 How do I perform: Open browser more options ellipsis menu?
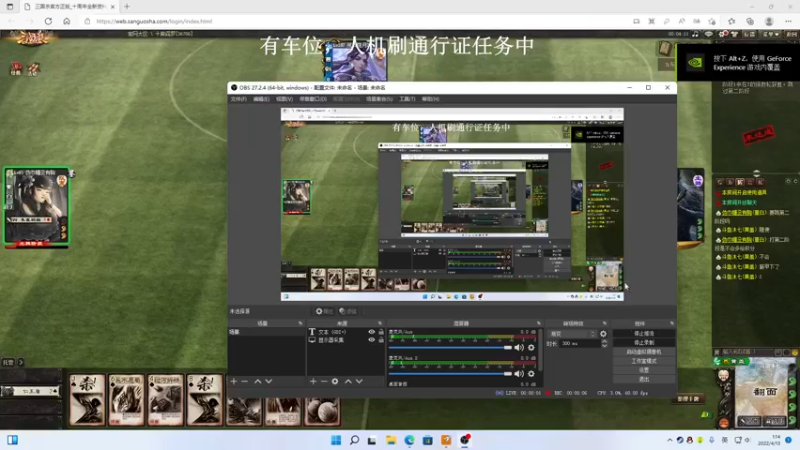coord(788,21)
